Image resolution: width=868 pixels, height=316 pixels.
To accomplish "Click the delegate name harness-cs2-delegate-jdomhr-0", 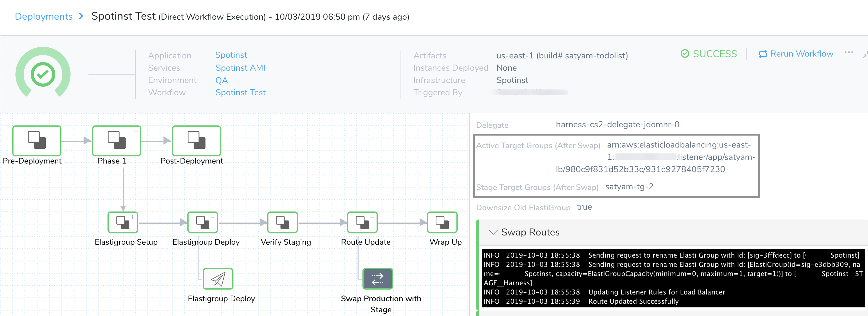I will coord(617,124).
